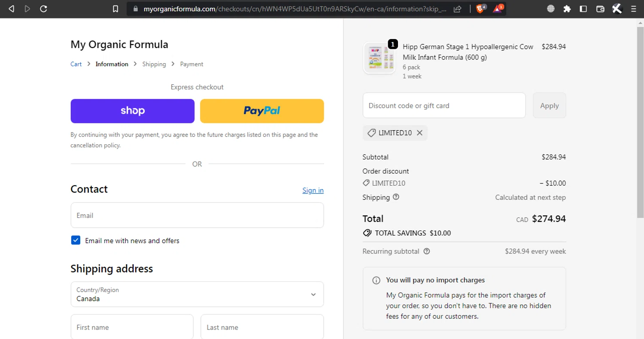Open Brave Shields lion icon
This screenshot has width=644, height=339.
tap(480, 9)
